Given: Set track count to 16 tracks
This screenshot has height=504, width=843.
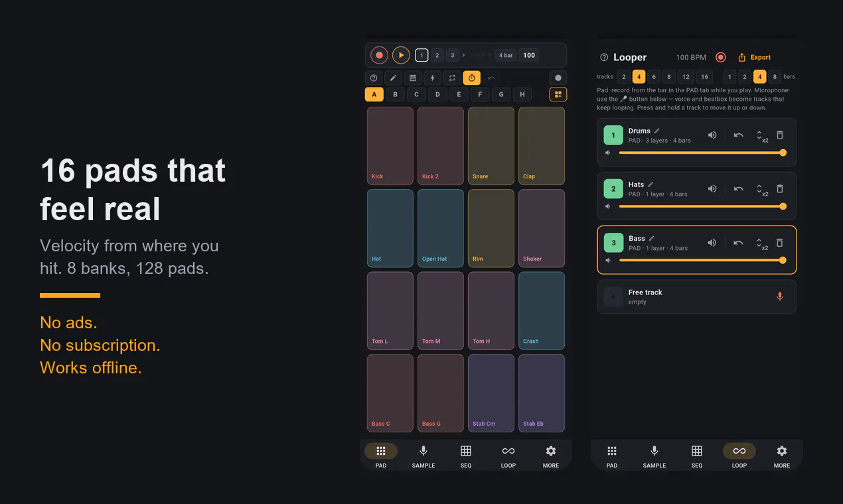Looking at the screenshot, I should [704, 76].
